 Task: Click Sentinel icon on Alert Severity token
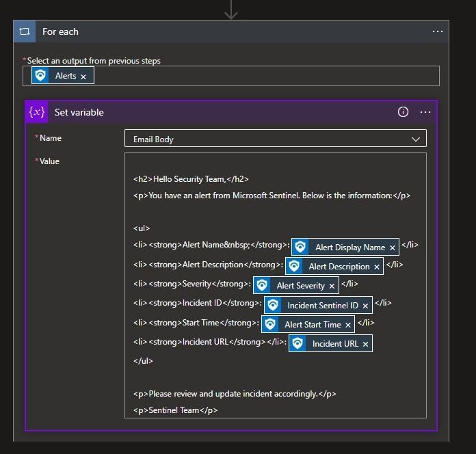(x=262, y=285)
